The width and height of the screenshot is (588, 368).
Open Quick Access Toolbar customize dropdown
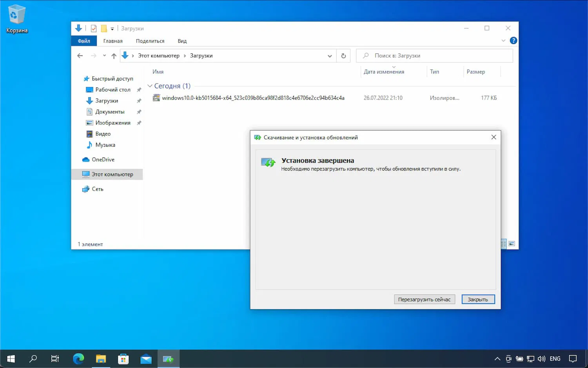point(112,29)
